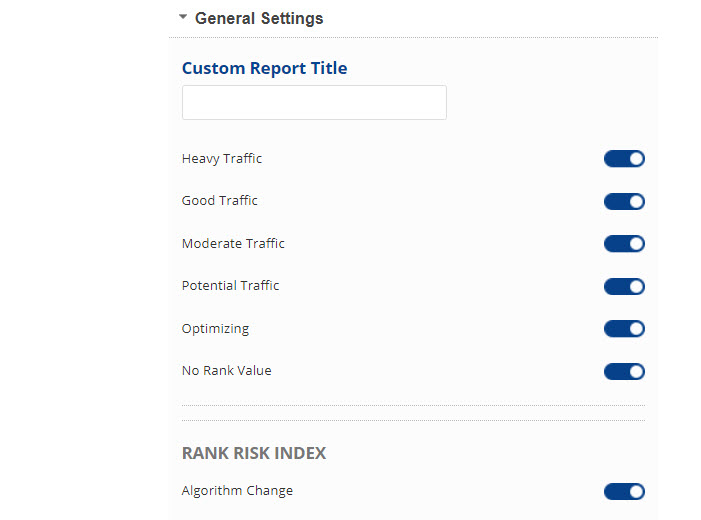Click the Heavy Traffic label
This screenshot has width=701, height=520.
[222, 158]
